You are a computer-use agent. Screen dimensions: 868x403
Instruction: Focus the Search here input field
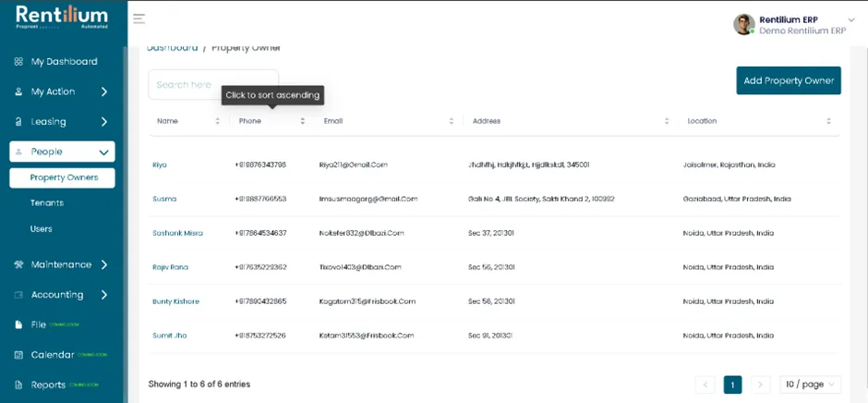[x=213, y=84]
